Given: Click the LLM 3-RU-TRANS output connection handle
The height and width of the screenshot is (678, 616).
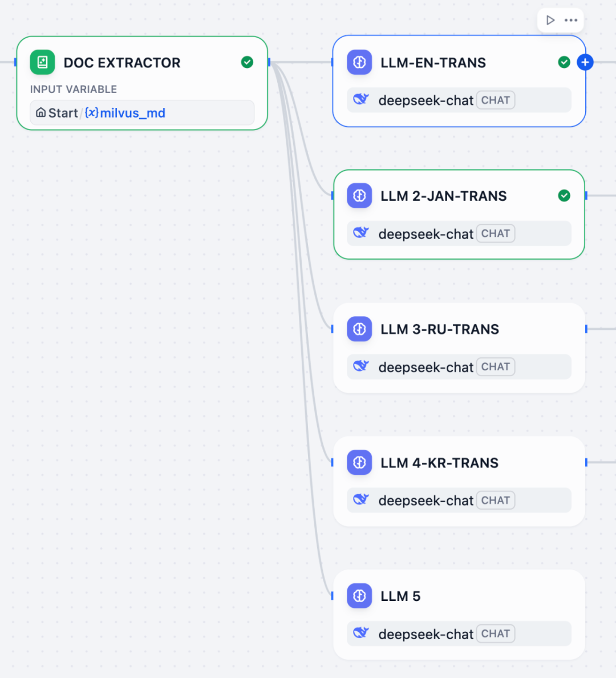Looking at the screenshot, I should pos(586,329).
